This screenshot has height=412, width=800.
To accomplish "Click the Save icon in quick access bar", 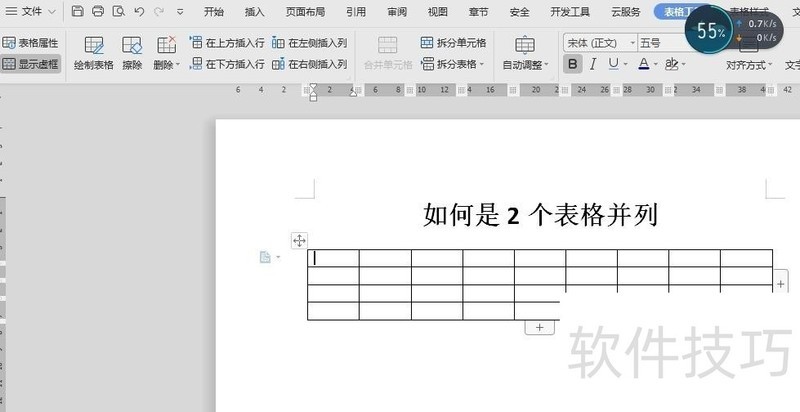I will [78, 11].
